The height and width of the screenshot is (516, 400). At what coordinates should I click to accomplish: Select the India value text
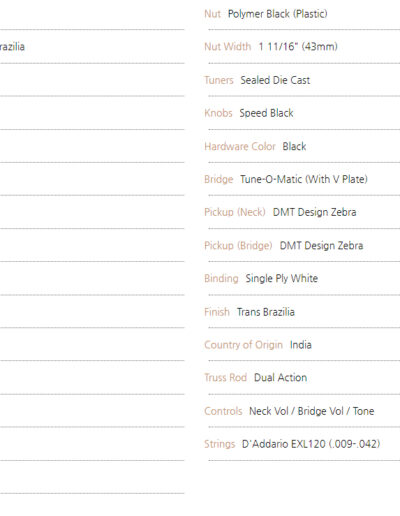[301, 345]
